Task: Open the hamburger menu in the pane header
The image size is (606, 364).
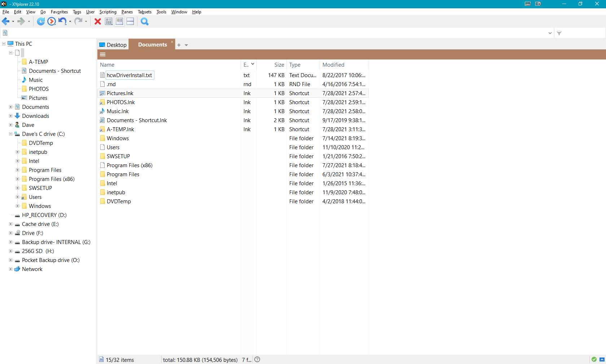Action: [103, 54]
